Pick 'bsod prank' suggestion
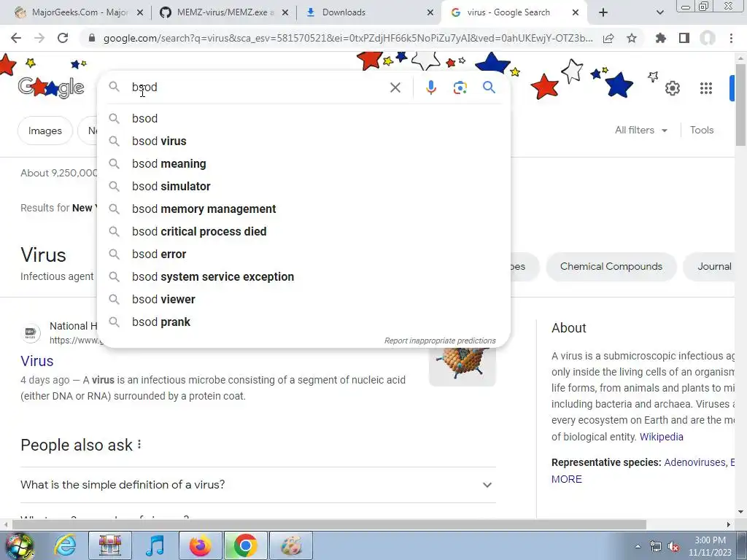Image resolution: width=747 pixels, height=560 pixels. (x=303, y=322)
